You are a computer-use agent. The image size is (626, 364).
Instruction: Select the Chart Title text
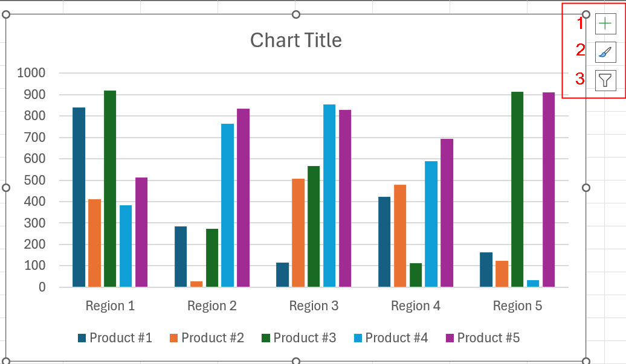(296, 40)
